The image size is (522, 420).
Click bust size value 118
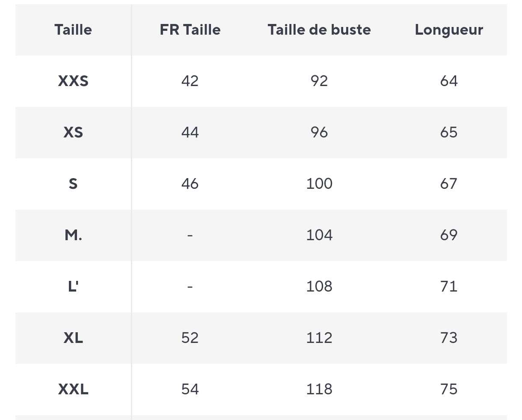tap(319, 389)
